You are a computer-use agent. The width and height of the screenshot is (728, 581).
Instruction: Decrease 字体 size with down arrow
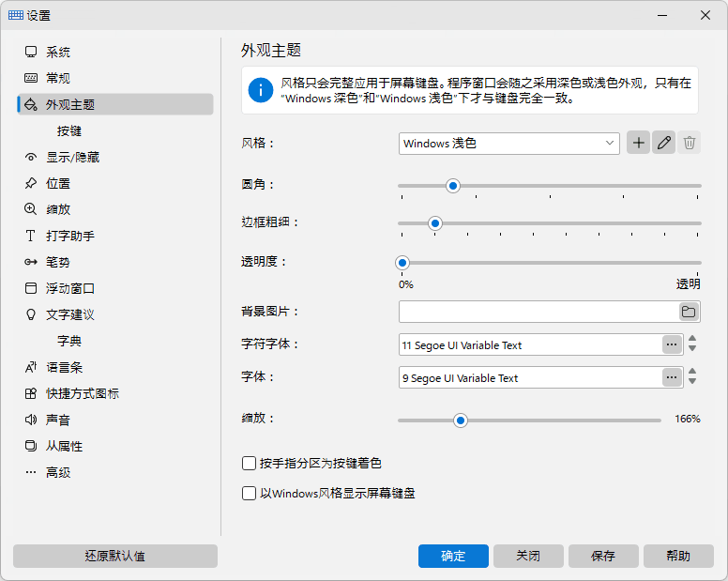692,381
